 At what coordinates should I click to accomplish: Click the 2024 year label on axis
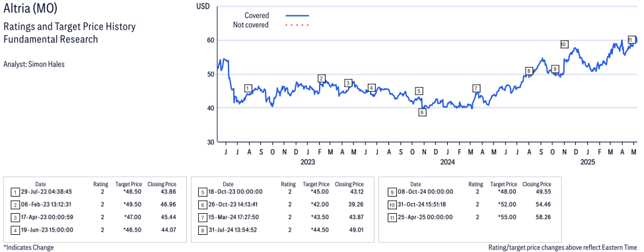coord(447,162)
